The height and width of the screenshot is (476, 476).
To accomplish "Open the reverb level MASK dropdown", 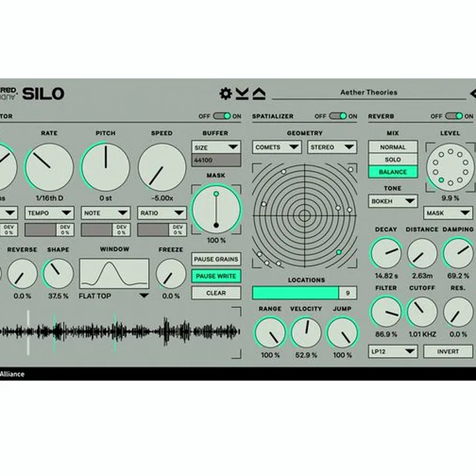I will click(x=448, y=213).
